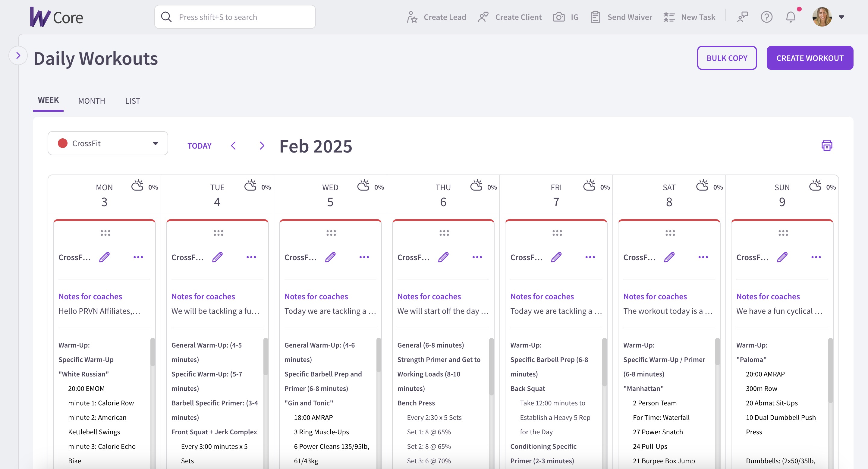Edit Monday's CrossFit workout with the pencil icon
The width and height of the screenshot is (868, 469).
(104, 257)
